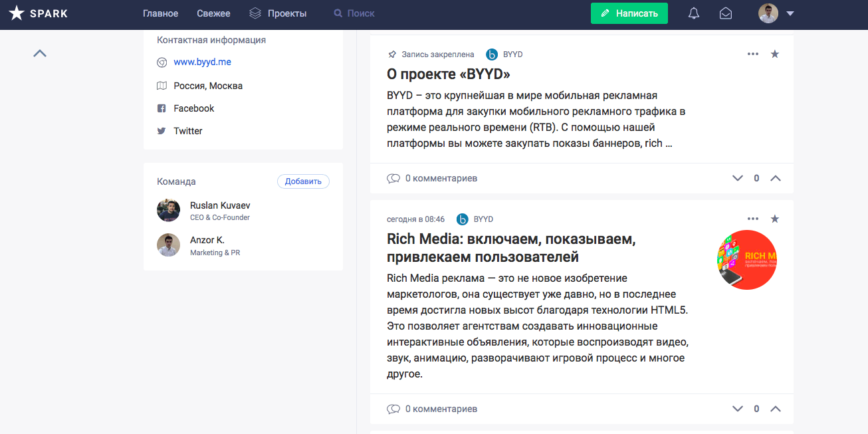868x434 pixels.
Task: Click the Проекты layers icon
Action: pos(255,13)
